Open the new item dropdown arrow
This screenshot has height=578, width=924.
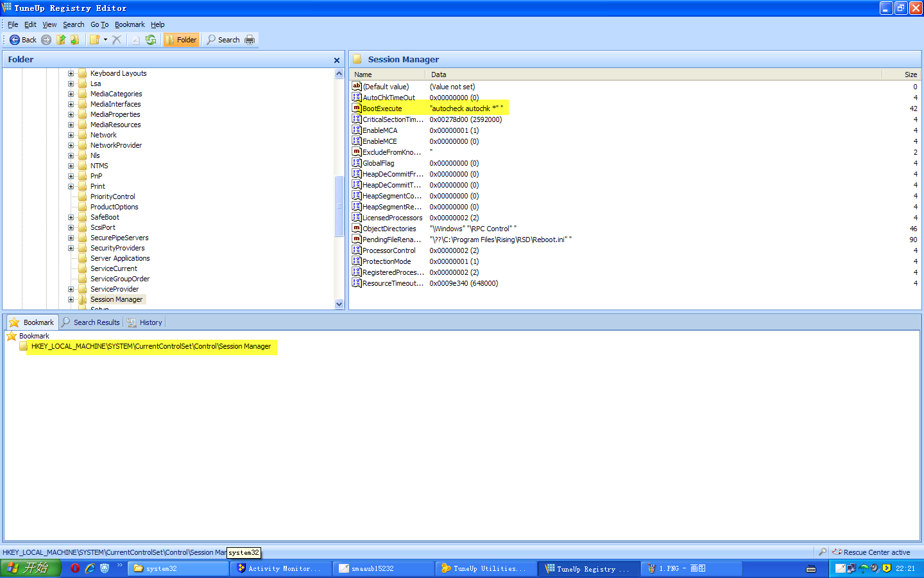(x=105, y=40)
